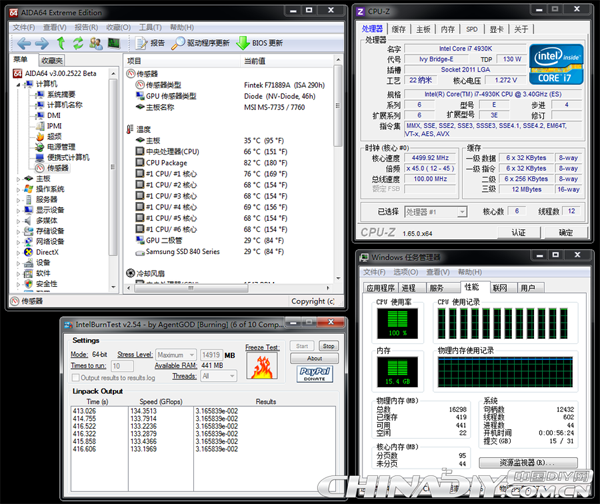The image size is (600, 504).
Task: Switch to CPU-Z 主板 tab
Action: [x=423, y=29]
